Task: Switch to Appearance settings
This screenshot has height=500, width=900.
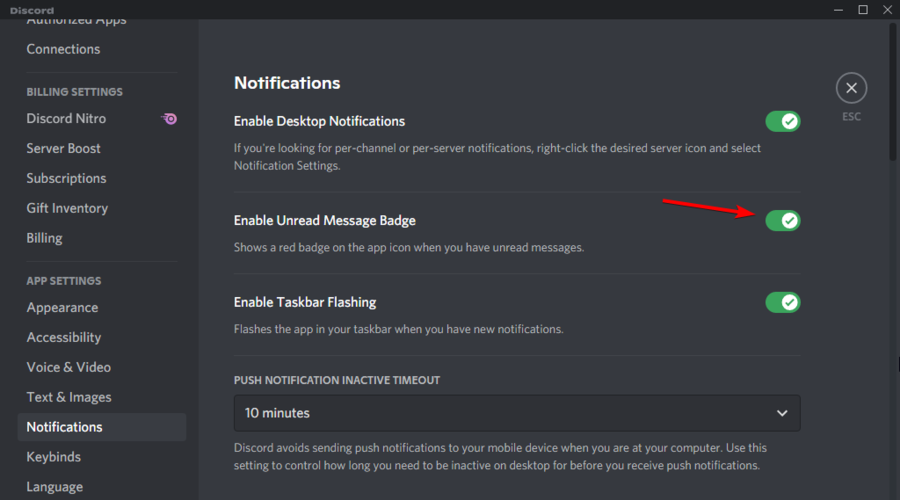Action: (x=62, y=308)
